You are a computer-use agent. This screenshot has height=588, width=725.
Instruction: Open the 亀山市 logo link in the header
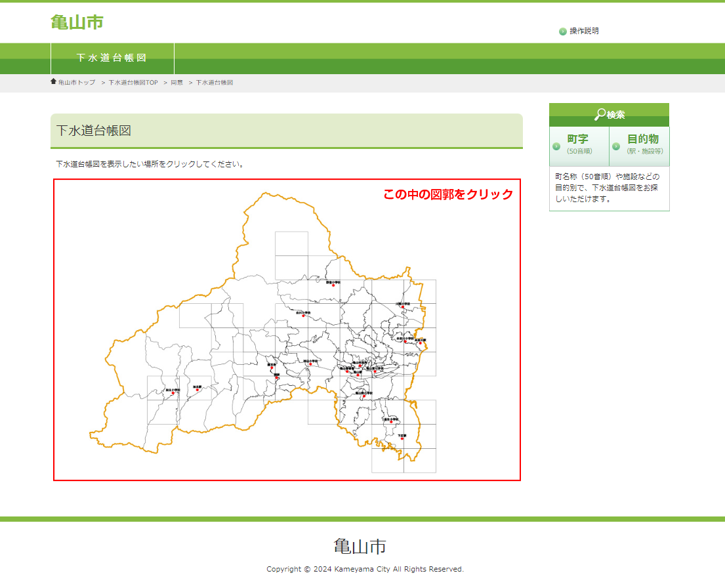click(x=77, y=22)
